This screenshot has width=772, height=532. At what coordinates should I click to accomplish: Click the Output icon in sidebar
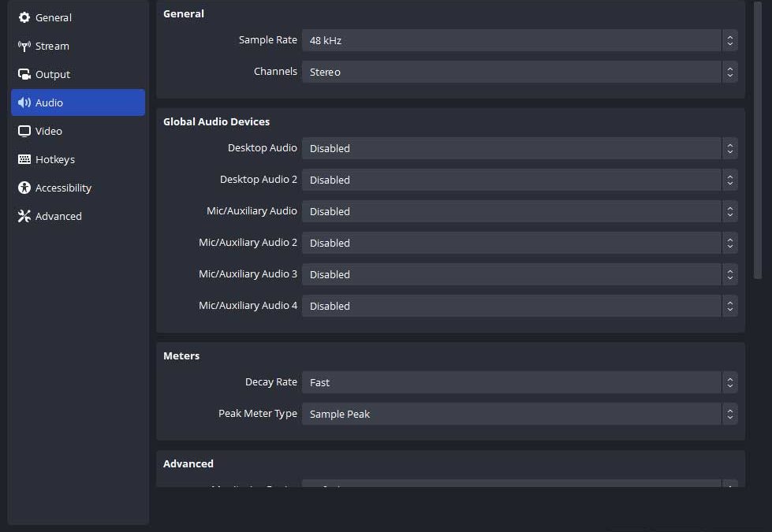point(24,74)
